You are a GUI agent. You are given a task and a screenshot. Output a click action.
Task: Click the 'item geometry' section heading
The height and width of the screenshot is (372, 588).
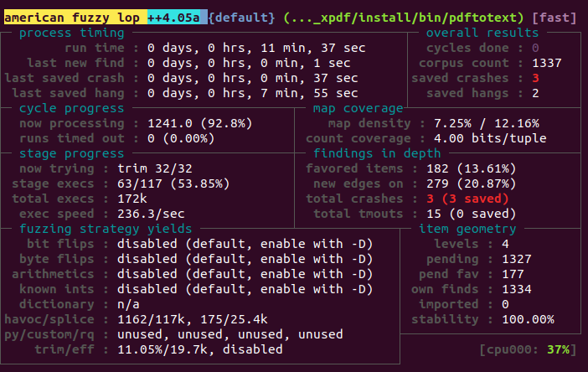click(x=467, y=229)
